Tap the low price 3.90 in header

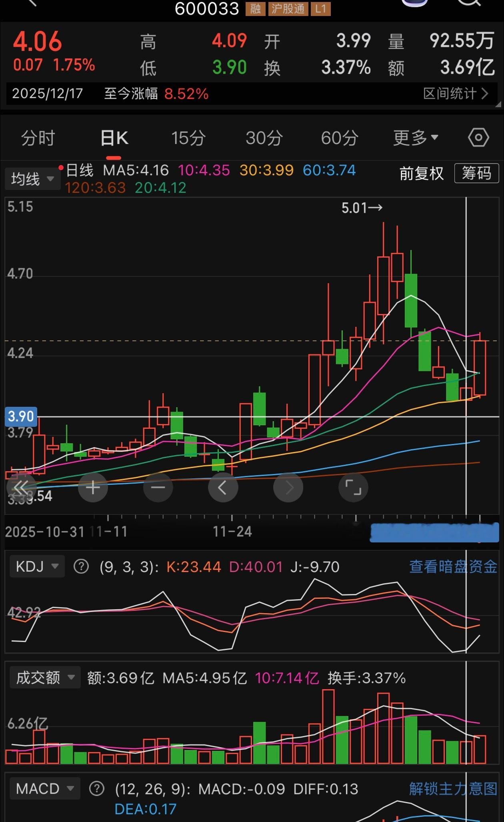point(230,67)
